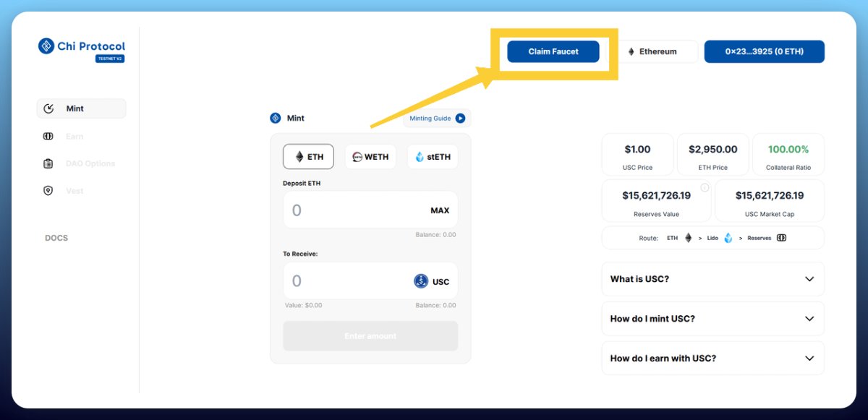This screenshot has width=868, height=420.
Task: Click the MAX button
Action: (440, 210)
